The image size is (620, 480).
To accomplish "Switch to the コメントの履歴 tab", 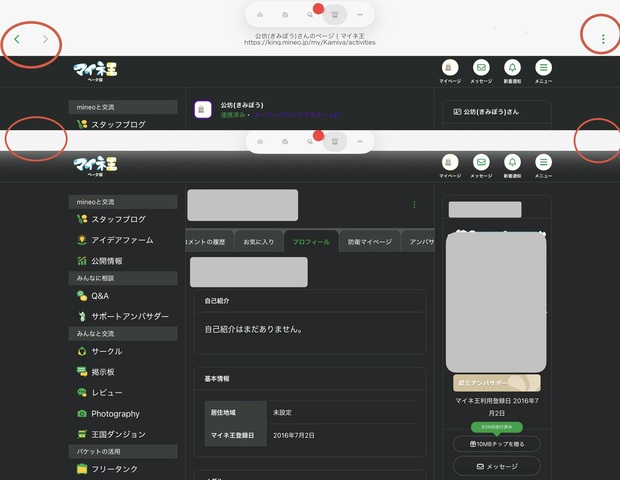I will (210, 242).
